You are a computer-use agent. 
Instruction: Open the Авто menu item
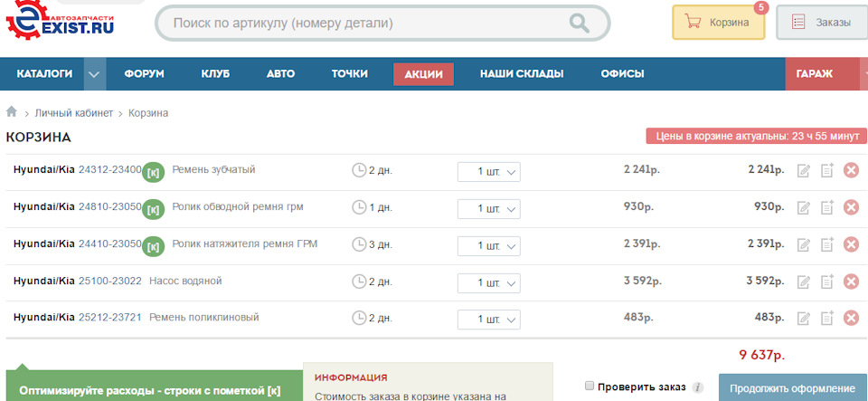pos(280,73)
